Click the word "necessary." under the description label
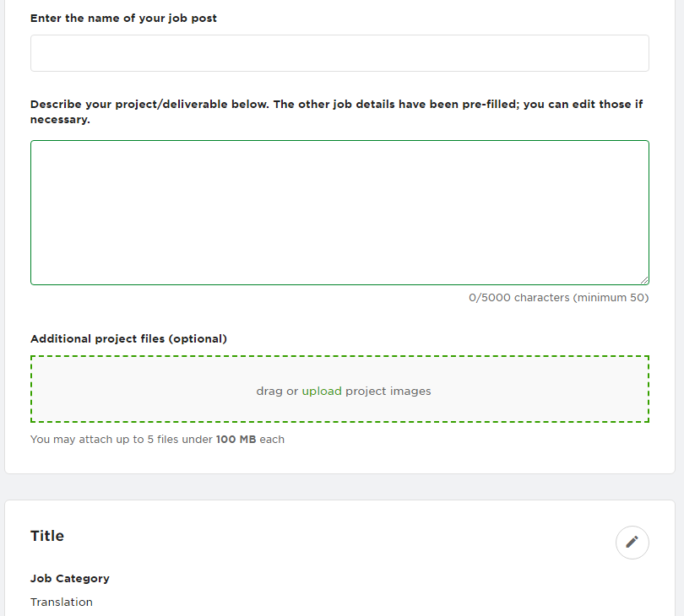This screenshot has height=616, width=684. pyautogui.click(x=60, y=120)
